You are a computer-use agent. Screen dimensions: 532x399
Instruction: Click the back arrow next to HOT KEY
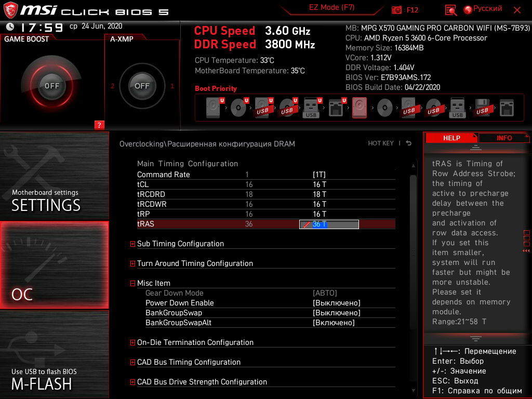coord(409,143)
